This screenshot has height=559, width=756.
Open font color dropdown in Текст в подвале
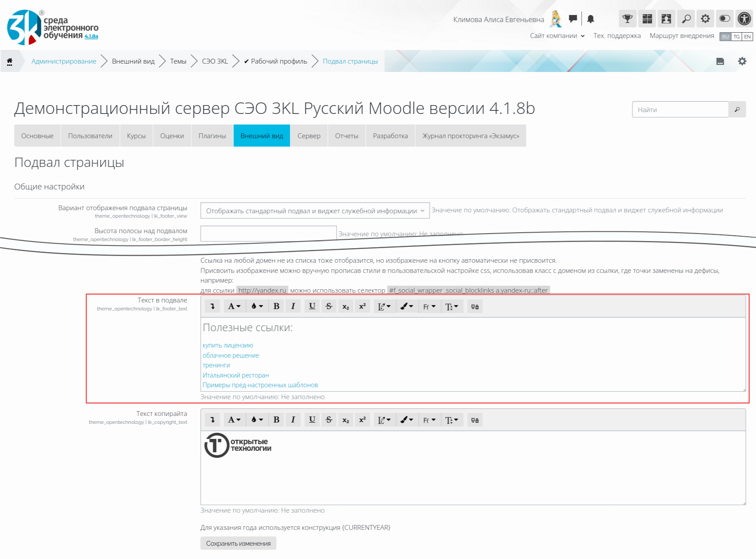coord(257,306)
